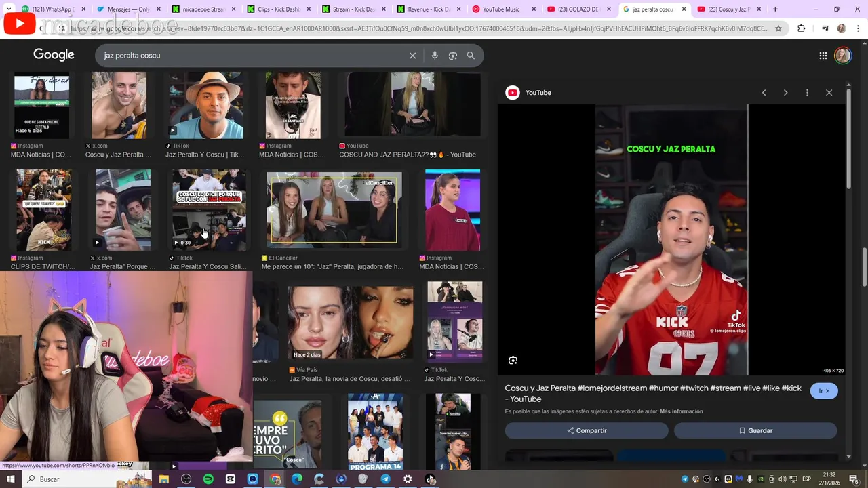Show next image in preview panel
The image size is (868, 488).
[x=785, y=93]
